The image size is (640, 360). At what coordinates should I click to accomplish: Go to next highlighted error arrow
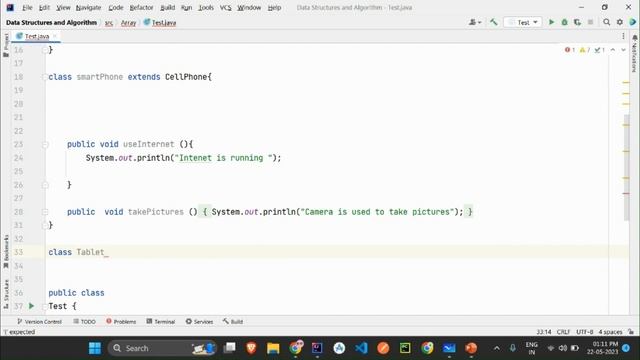point(623,50)
